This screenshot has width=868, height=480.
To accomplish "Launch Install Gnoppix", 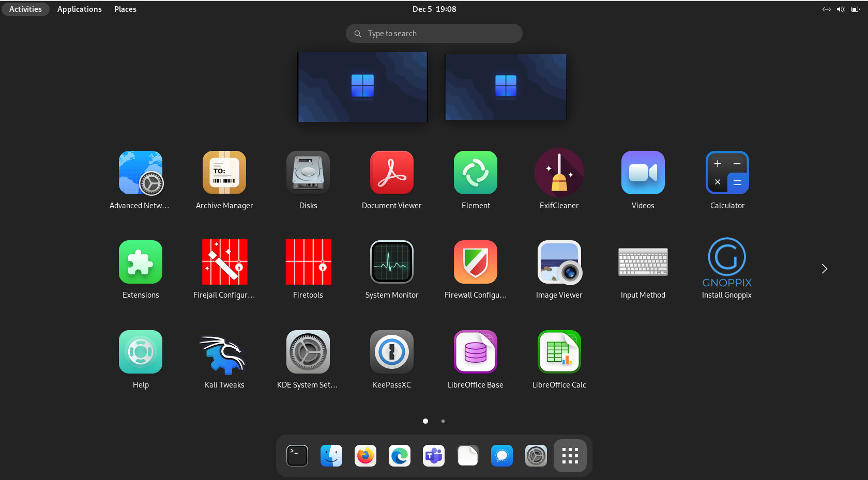I will click(726, 262).
